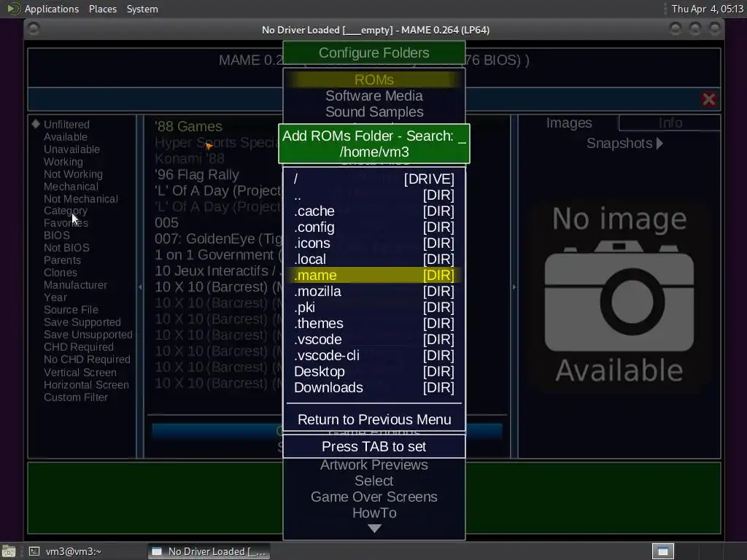Click the No Driver Loaded taskbar item
This screenshot has width=747, height=560.
pyautogui.click(x=209, y=551)
